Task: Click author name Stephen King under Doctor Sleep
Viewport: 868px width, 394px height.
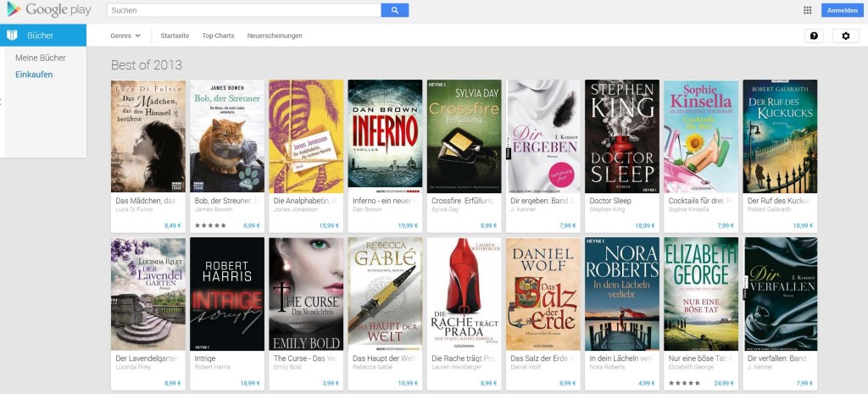Action: (607, 210)
